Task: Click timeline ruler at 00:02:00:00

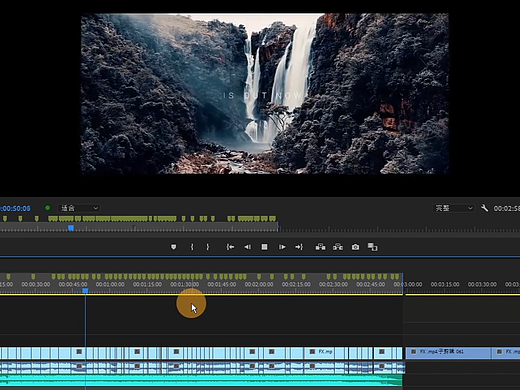Action: (259, 284)
